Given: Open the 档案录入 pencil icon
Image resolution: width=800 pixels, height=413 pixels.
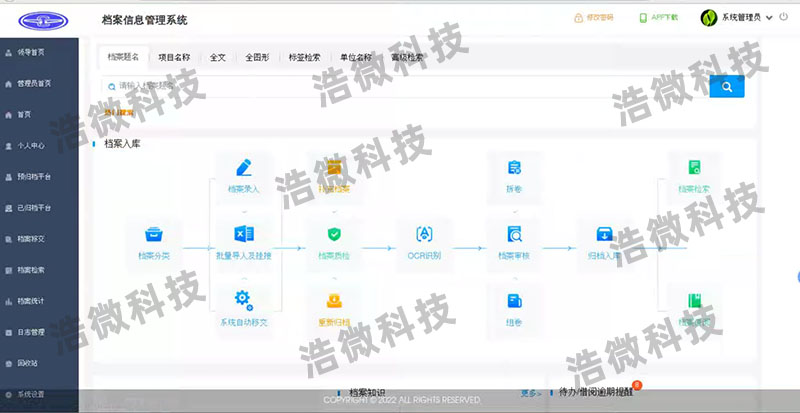Looking at the screenshot, I should pyautogui.click(x=244, y=167).
